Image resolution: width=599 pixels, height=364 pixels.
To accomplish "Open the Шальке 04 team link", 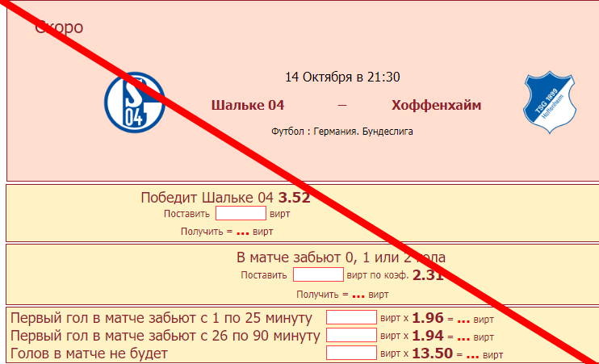I will pyautogui.click(x=248, y=105).
